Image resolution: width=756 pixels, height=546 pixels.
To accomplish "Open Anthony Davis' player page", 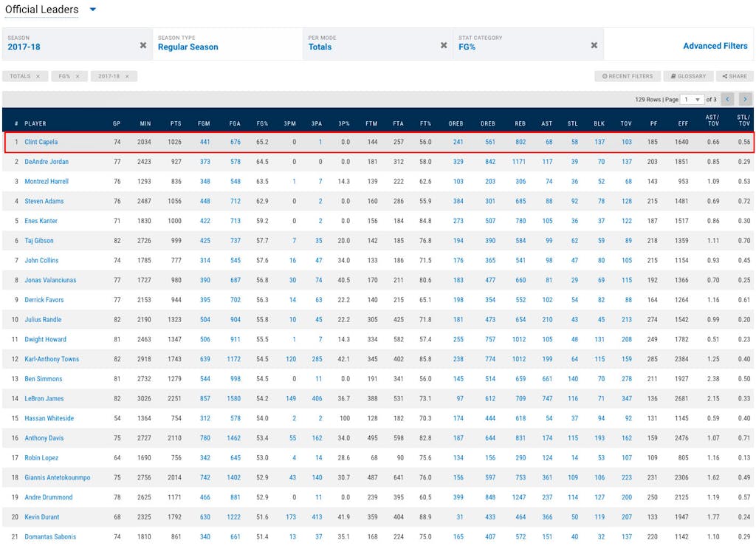I will click(44, 438).
